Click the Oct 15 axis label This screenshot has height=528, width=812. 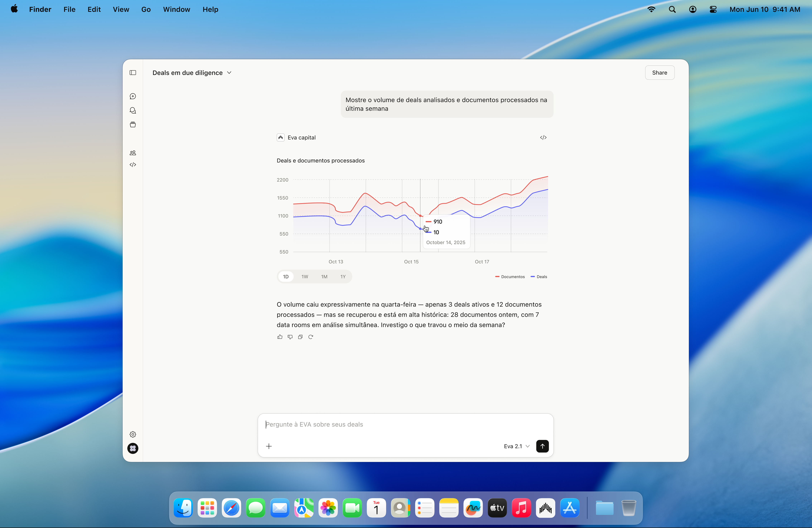click(x=411, y=262)
